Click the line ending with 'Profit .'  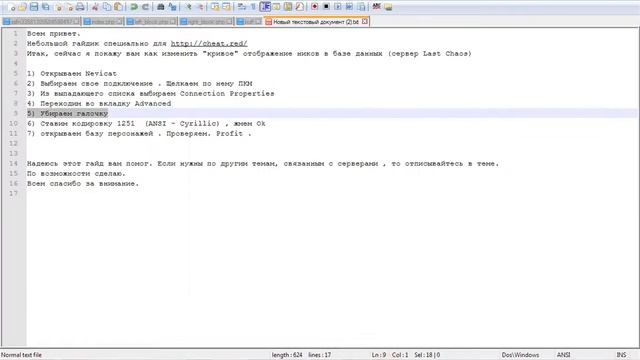pyautogui.click(x=139, y=133)
